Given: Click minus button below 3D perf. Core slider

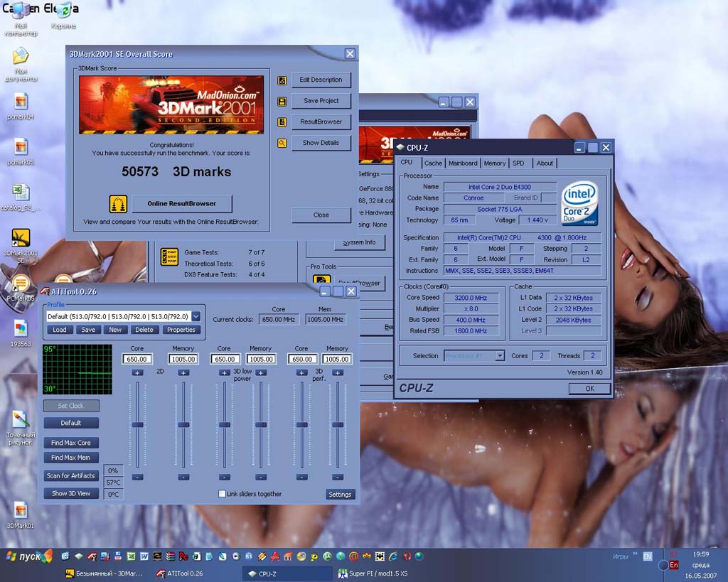Looking at the screenshot, I should (x=301, y=477).
